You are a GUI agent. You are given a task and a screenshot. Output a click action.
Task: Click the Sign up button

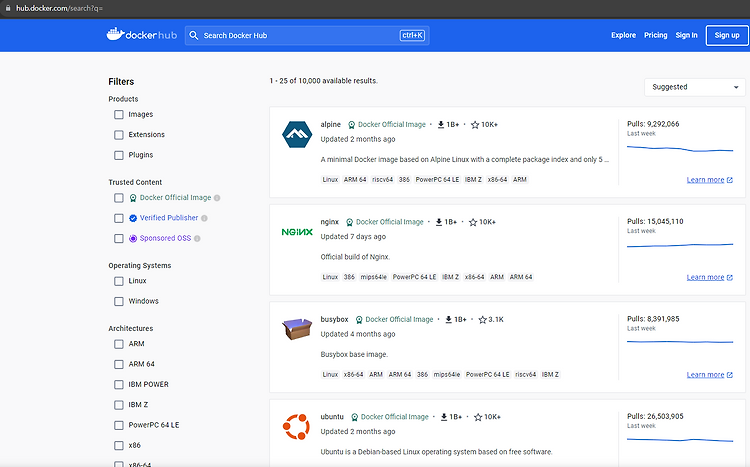727,35
